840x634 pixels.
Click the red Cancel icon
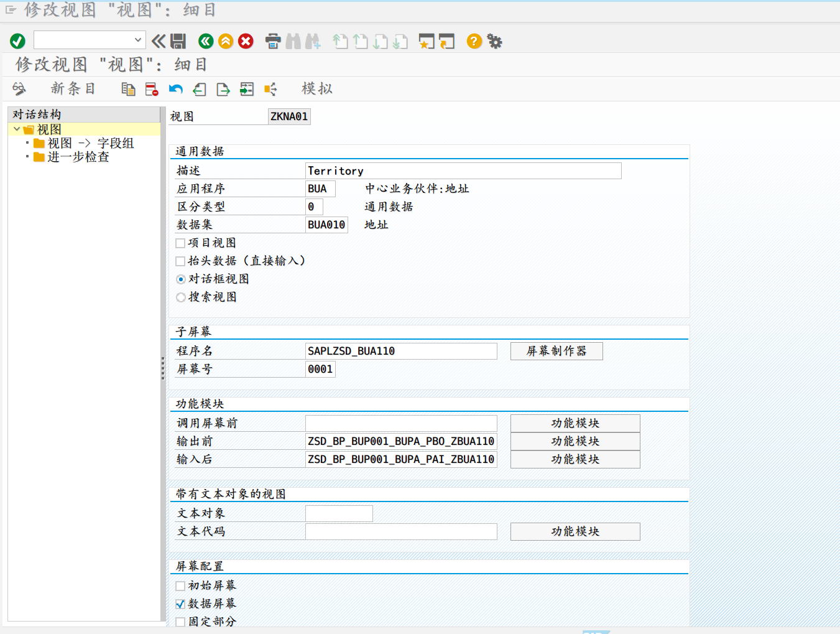[x=246, y=41]
